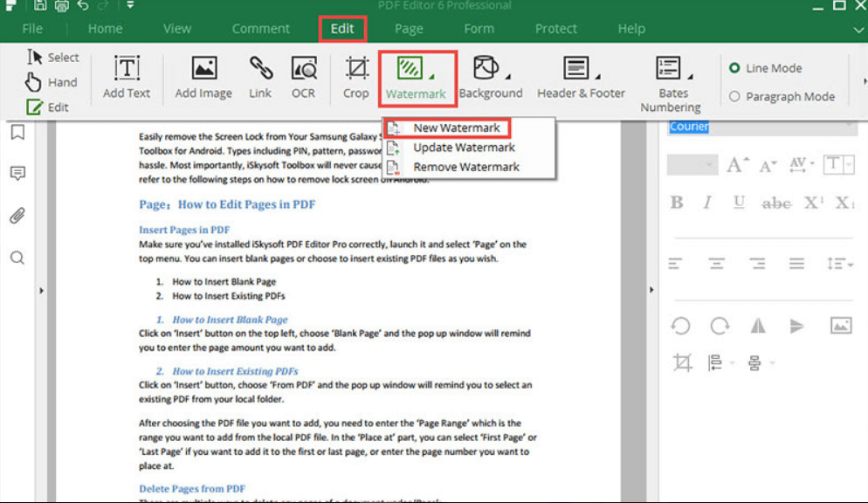
Task: Rotate object clockwise
Action: tap(720, 326)
